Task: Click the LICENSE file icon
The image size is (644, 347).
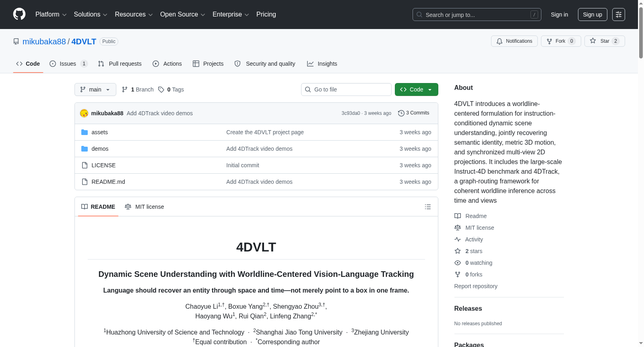Action: click(x=85, y=165)
